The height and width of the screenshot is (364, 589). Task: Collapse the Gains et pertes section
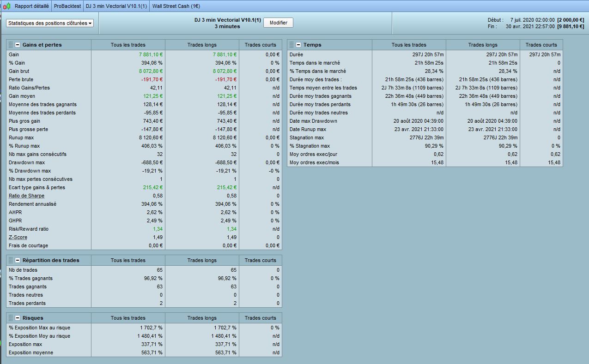[18, 45]
